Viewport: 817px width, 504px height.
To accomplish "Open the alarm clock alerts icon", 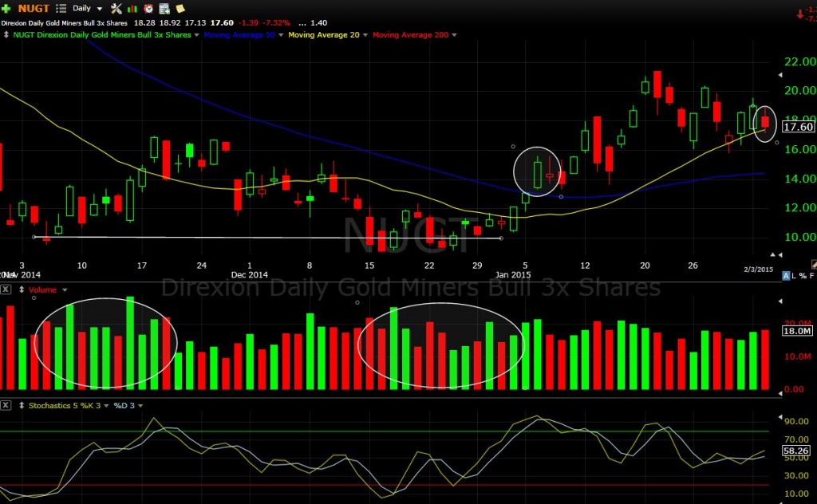I will click(x=148, y=8).
